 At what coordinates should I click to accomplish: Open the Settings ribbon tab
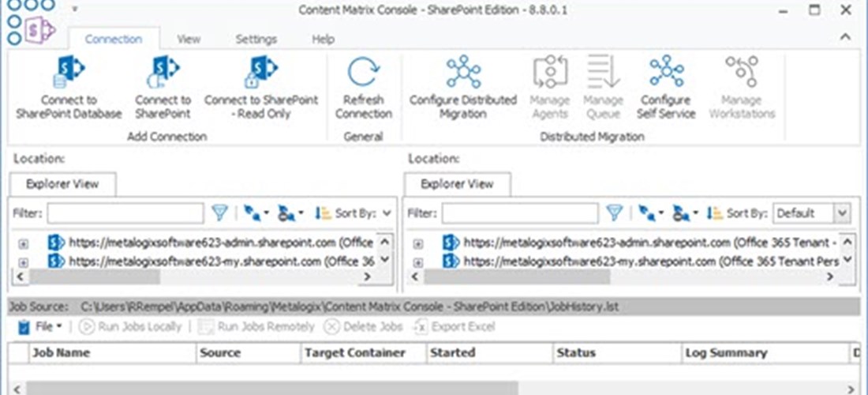[256, 39]
